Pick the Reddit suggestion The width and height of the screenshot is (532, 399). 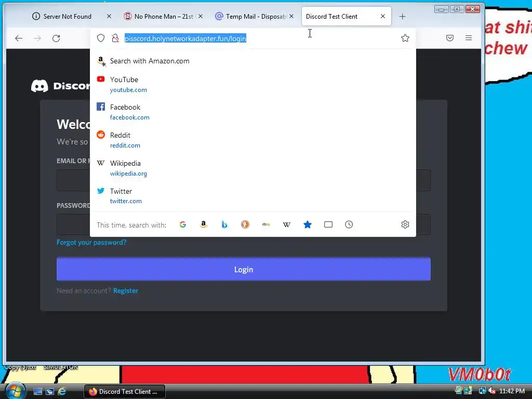pyautogui.click(x=253, y=140)
